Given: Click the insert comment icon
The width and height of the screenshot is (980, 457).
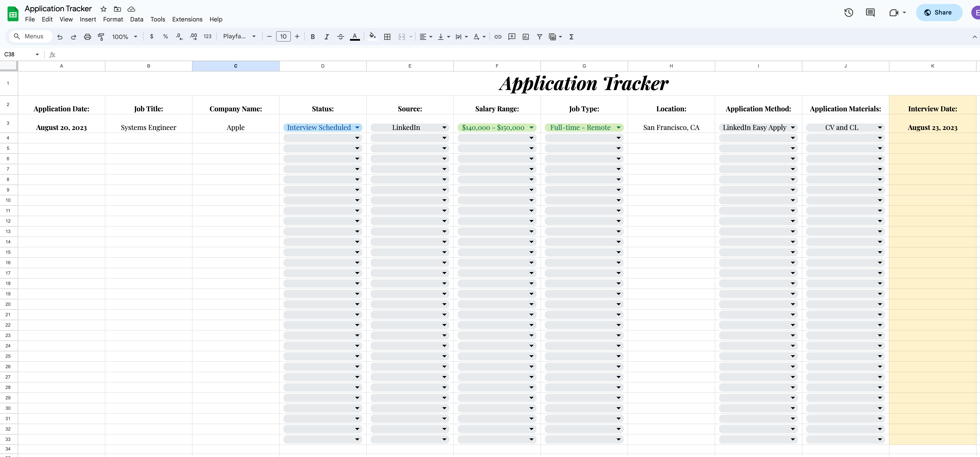Looking at the screenshot, I should pos(512,37).
